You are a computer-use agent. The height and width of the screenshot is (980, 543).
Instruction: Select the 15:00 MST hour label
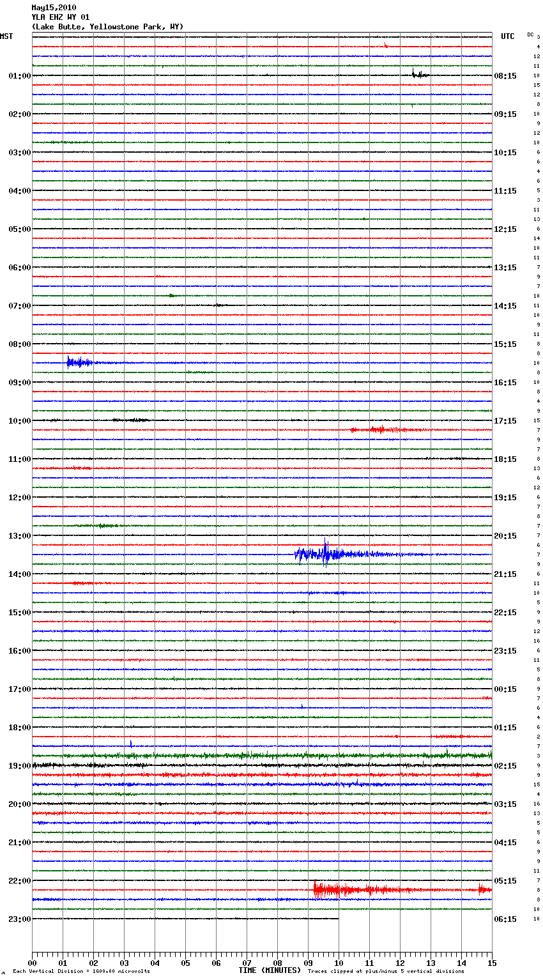(20, 613)
